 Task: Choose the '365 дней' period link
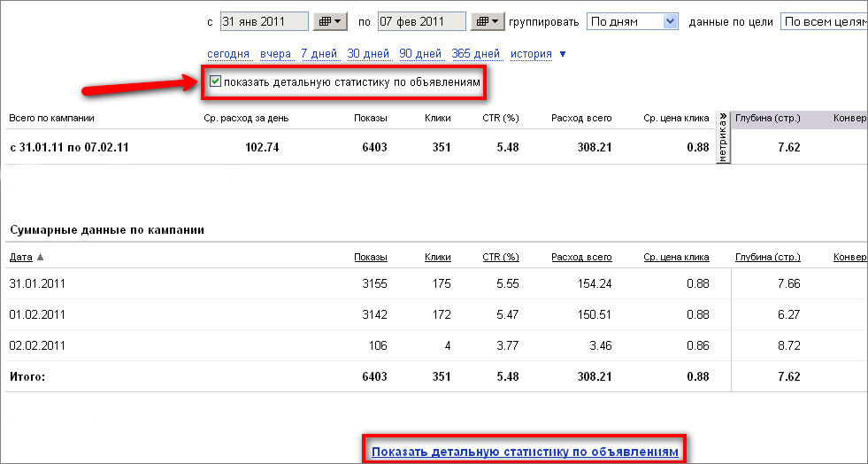475,54
